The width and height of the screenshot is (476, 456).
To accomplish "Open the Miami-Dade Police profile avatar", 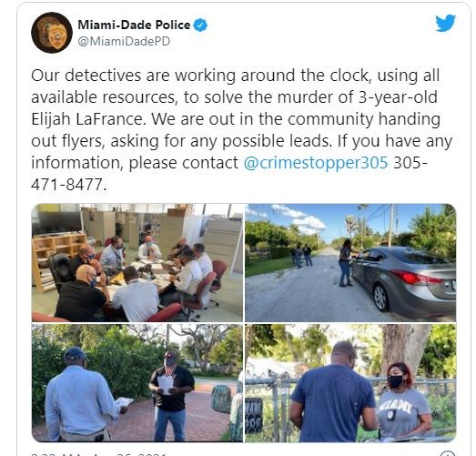I will (x=52, y=33).
